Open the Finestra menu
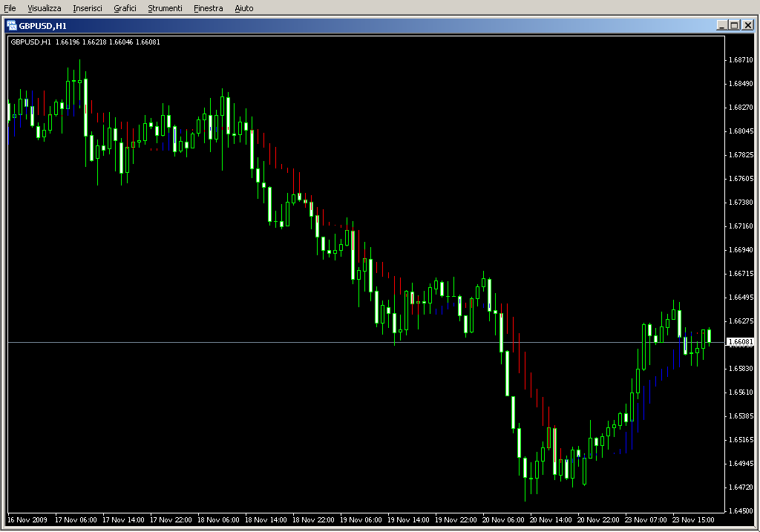The width and height of the screenshot is (760, 532). [x=208, y=8]
